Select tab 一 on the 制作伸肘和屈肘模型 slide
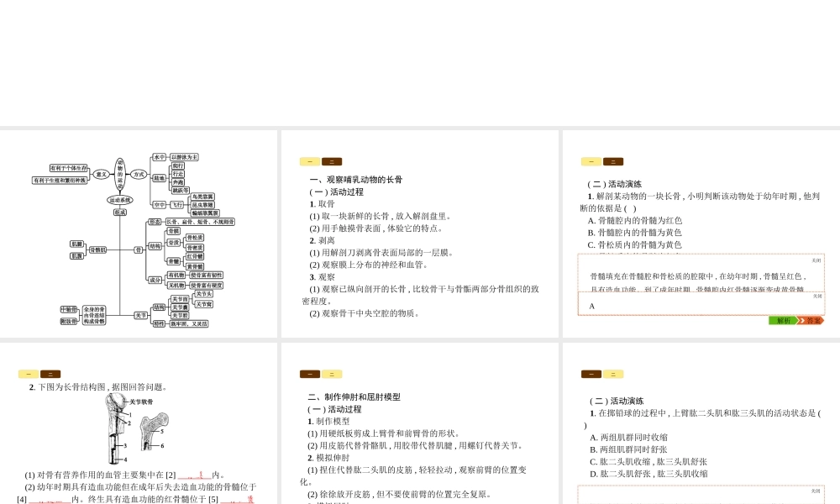Screen dimensions: 840x504 [x=310, y=375]
